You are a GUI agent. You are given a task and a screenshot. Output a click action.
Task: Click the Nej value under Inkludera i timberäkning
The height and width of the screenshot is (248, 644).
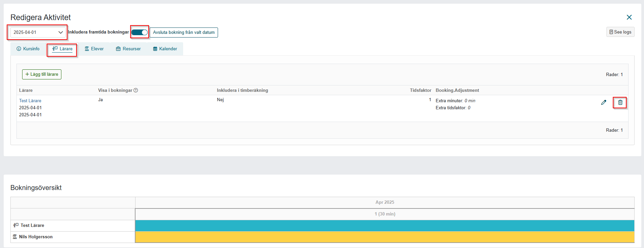pyautogui.click(x=220, y=100)
